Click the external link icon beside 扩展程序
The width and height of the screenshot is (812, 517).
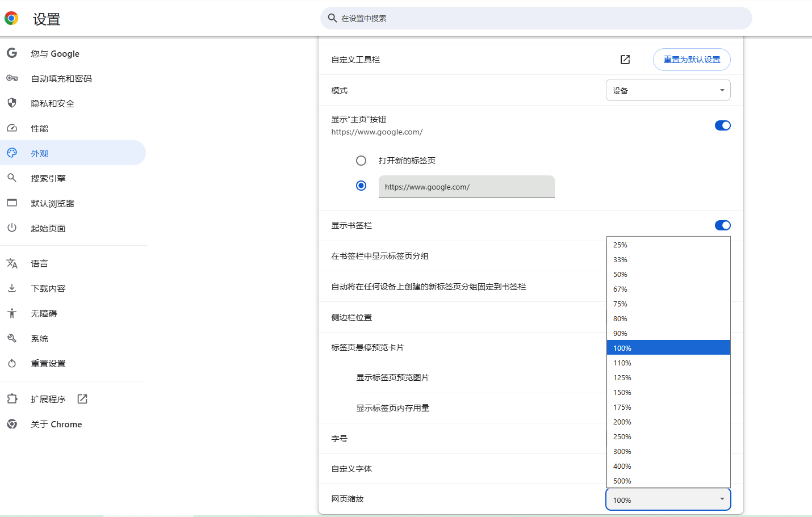tap(82, 399)
